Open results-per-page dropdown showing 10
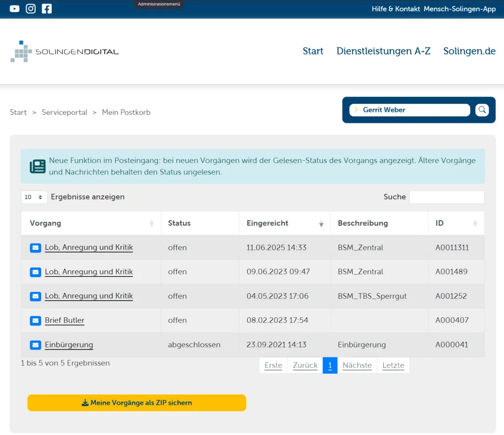 click(x=34, y=197)
